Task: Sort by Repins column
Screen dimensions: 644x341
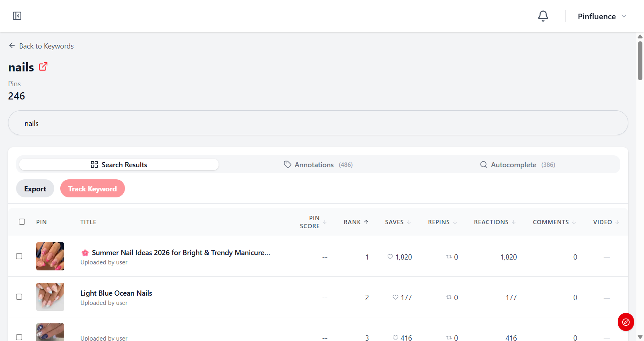Action: (x=442, y=222)
